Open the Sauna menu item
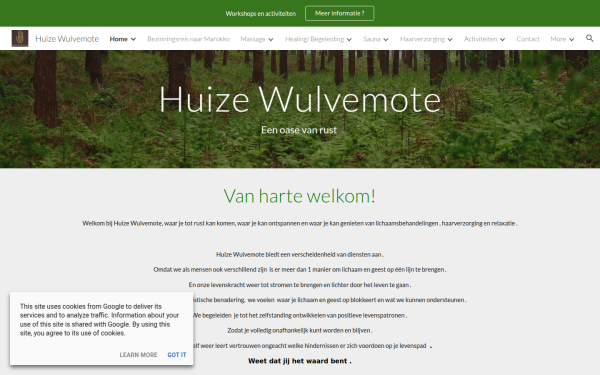This screenshot has width=600, height=375. tap(372, 39)
